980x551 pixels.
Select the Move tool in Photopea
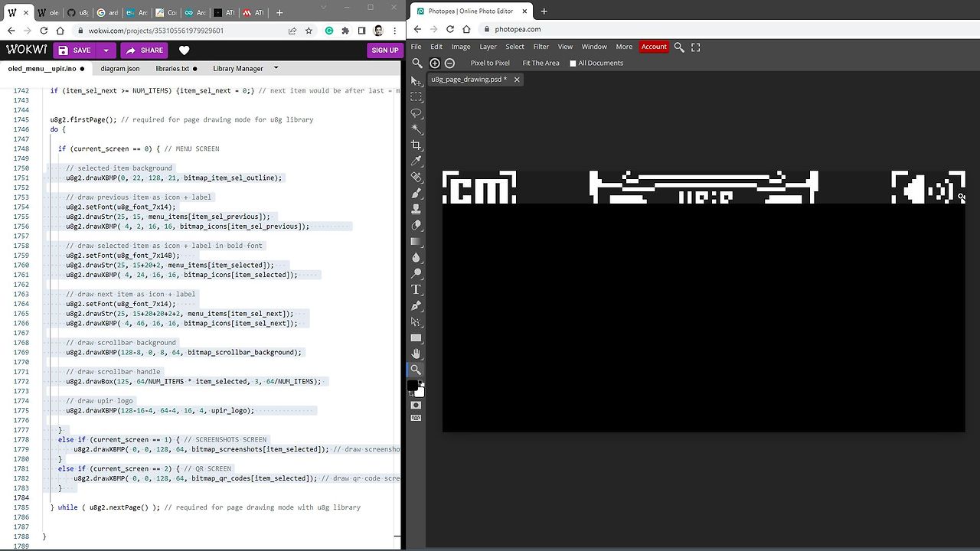click(416, 80)
